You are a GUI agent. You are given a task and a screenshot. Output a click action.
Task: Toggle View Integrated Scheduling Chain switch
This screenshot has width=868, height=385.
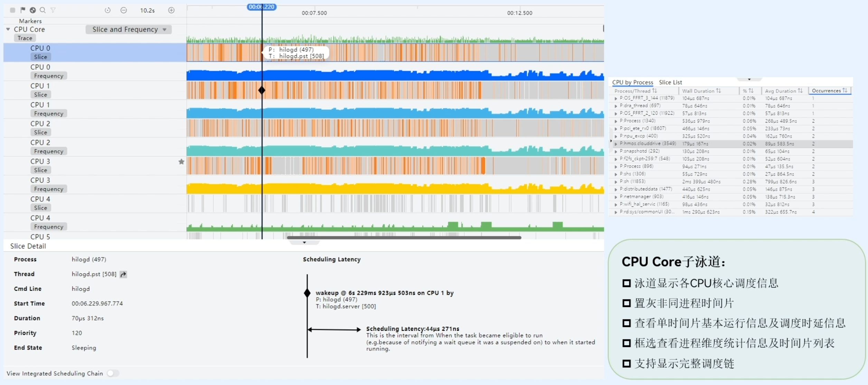click(x=113, y=373)
